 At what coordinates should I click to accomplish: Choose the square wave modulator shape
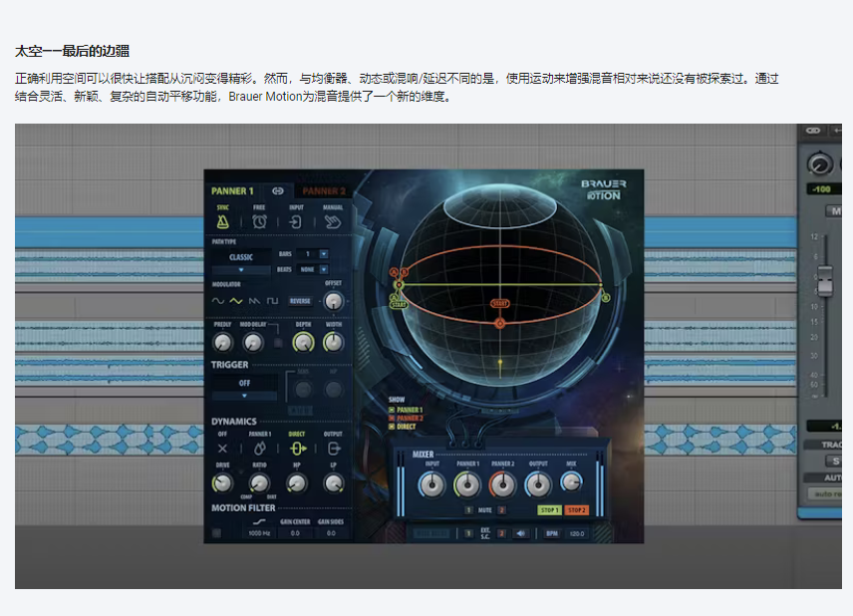coord(272,300)
